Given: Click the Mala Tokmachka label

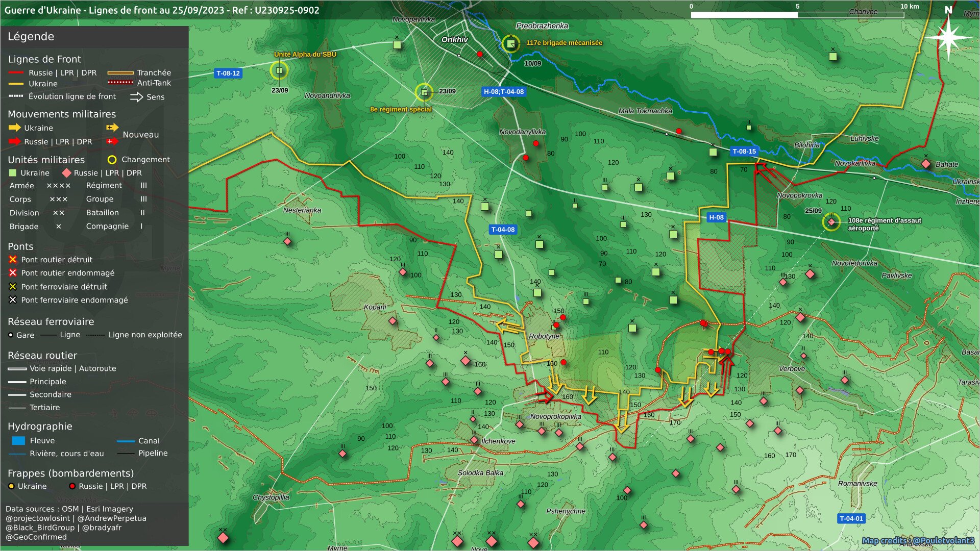Looking at the screenshot, I should point(645,111).
